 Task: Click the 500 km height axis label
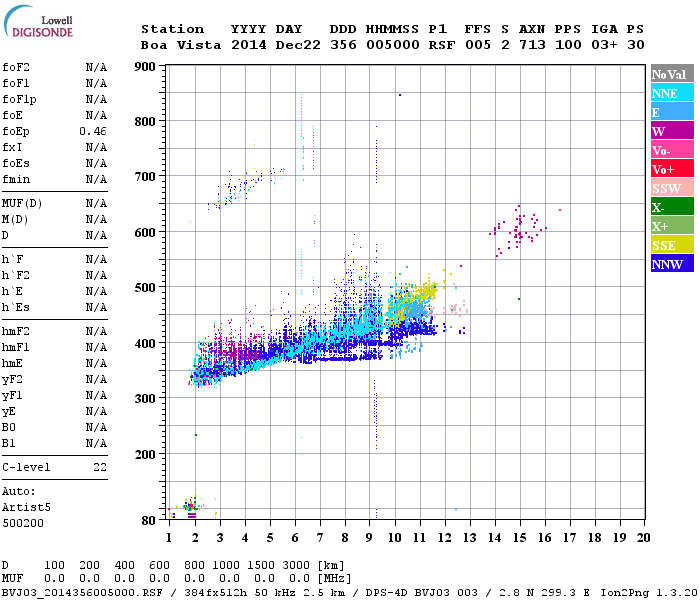click(145, 288)
